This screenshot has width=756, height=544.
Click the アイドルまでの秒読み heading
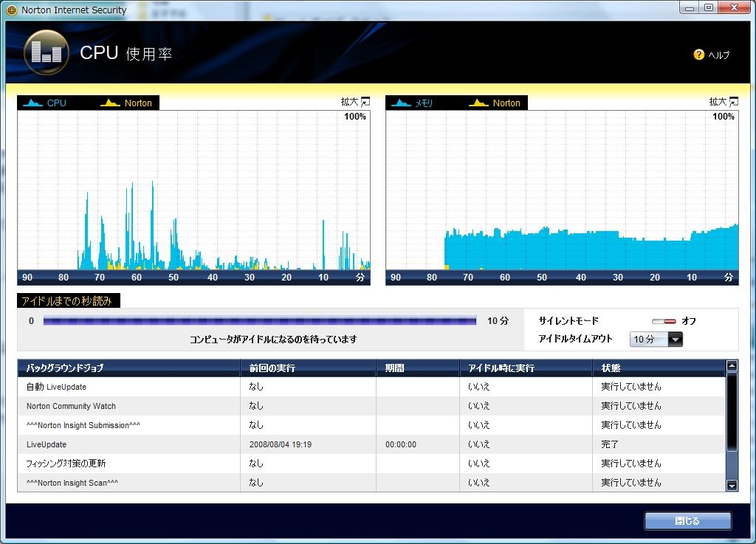click(68, 300)
